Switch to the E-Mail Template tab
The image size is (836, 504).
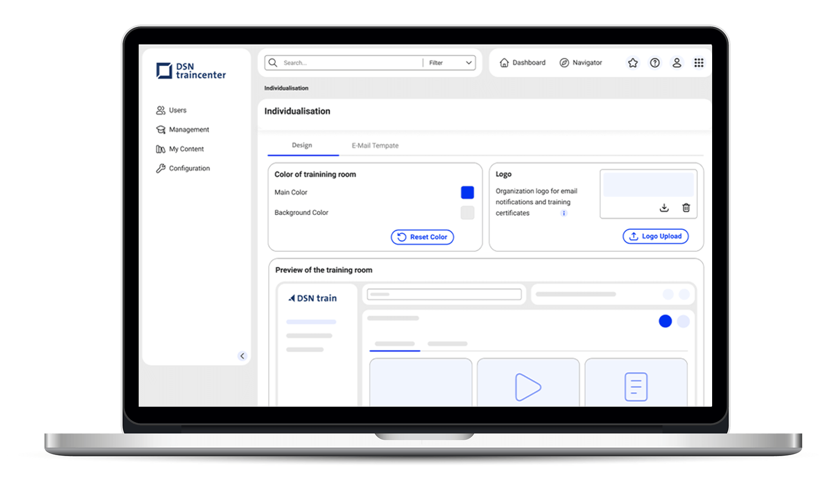(375, 145)
